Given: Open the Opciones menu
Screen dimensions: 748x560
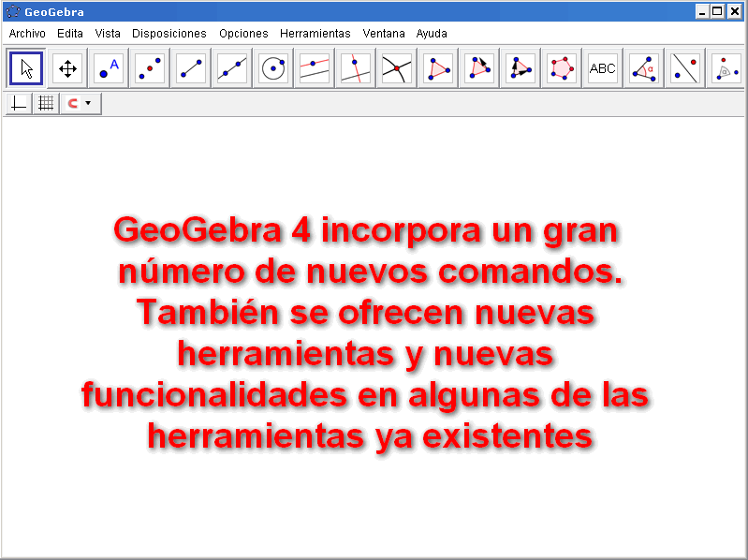Looking at the screenshot, I should (x=243, y=33).
